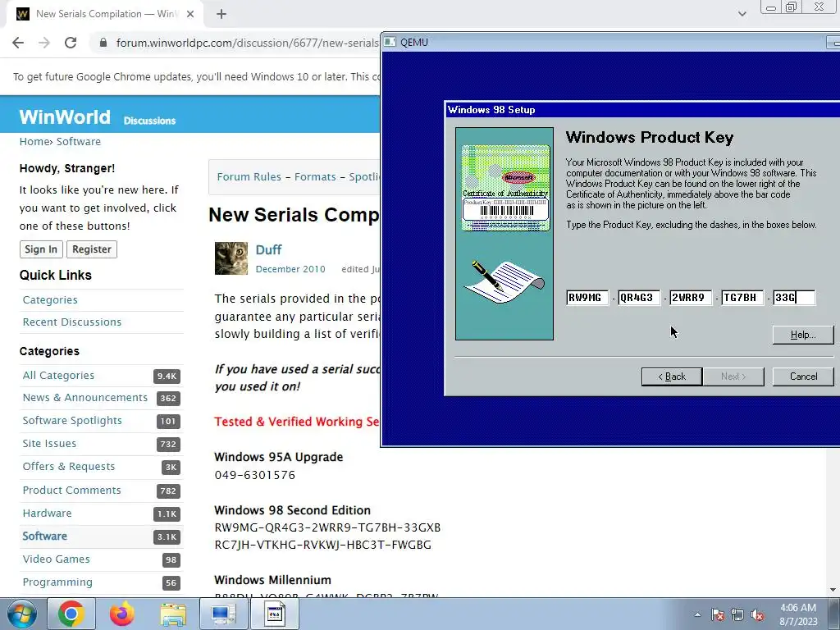
Task: Open a new Chrome tab
Action: [221, 15]
